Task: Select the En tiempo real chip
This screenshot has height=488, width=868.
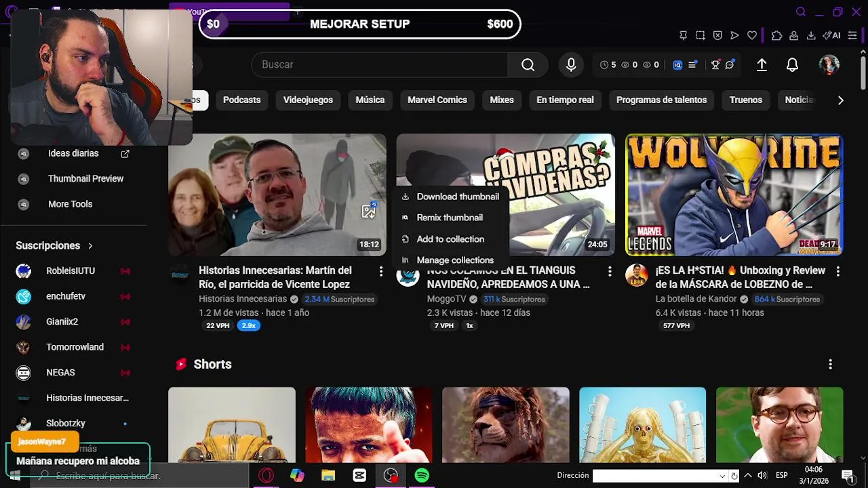Action: point(565,100)
